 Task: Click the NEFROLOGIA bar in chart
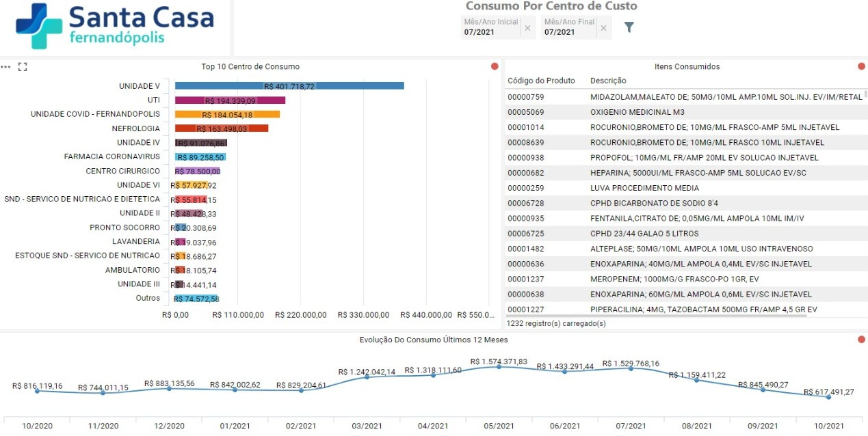click(x=222, y=128)
